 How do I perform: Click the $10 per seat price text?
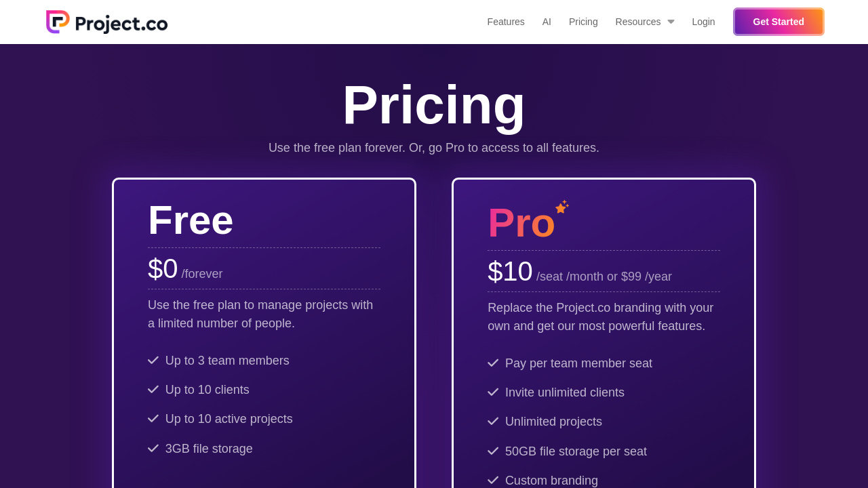pos(510,272)
